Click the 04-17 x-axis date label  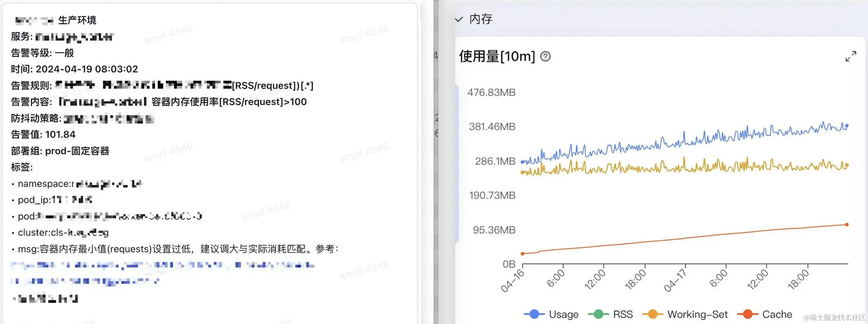pyautogui.click(x=675, y=281)
